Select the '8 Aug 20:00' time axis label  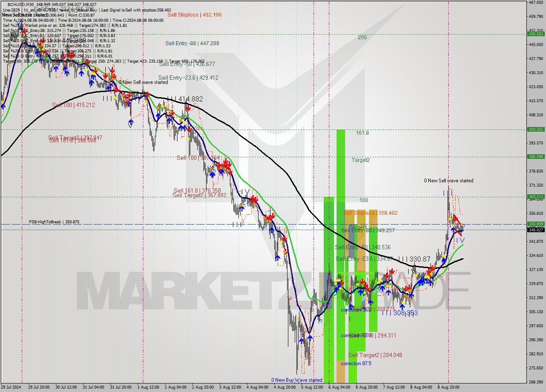447,387
